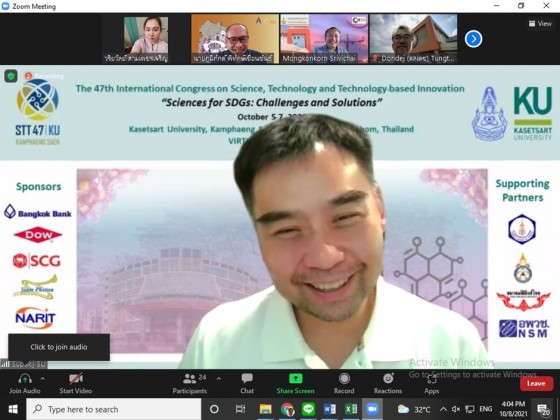
Task: Start recording with the Record button
Action: pyautogui.click(x=344, y=384)
